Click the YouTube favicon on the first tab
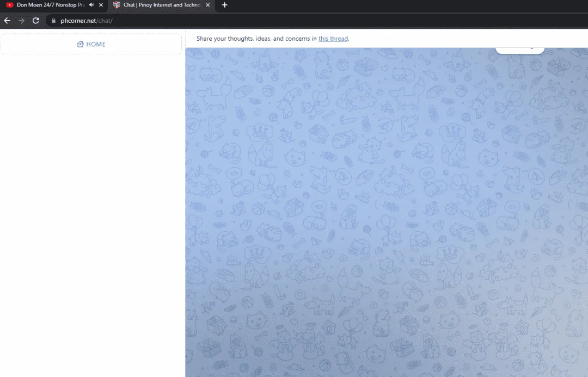588x377 pixels. pyautogui.click(x=10, y=5)
